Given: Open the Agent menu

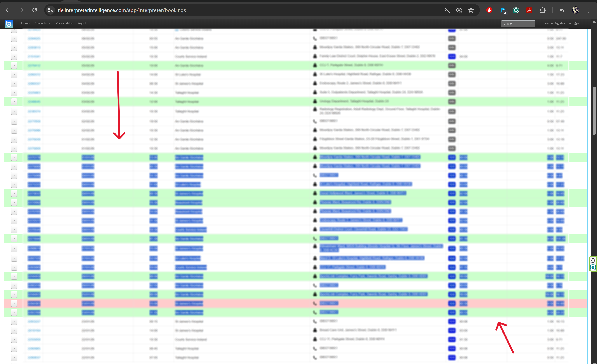Looking at the screenshot, I should click(82, 24).
